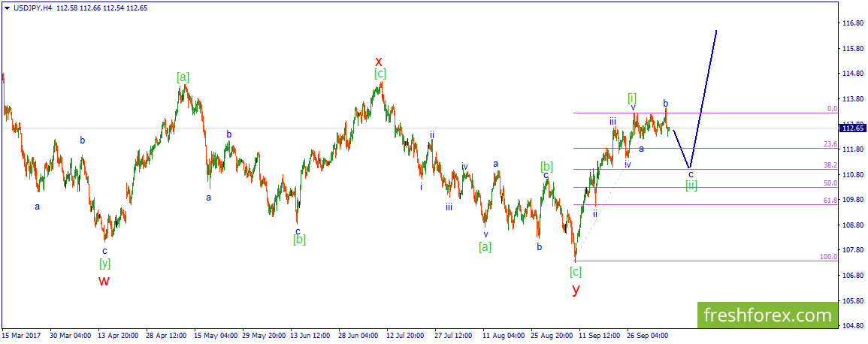Viewport: 868px width, 344px height.
Task: Click the green [y] wave label
Action: 104,264
